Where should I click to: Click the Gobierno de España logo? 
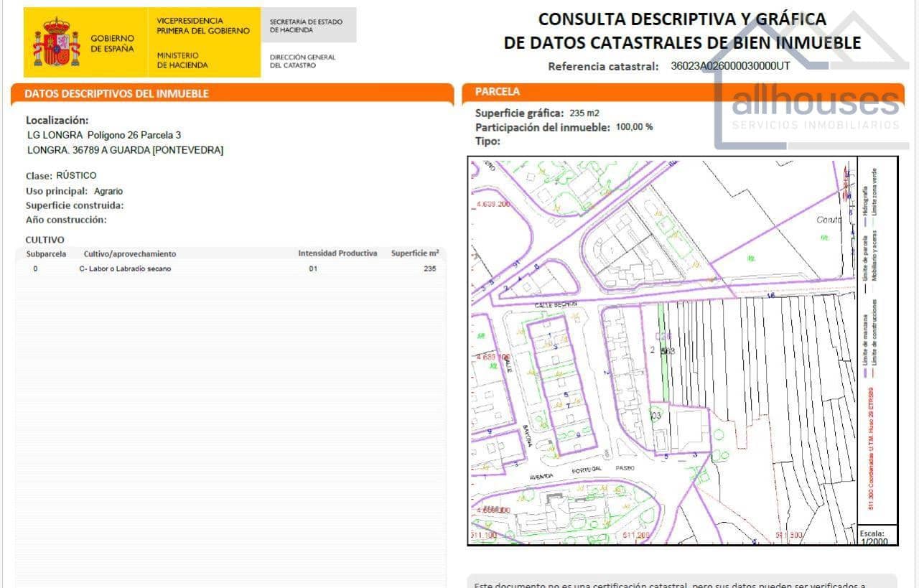click(86, 41)
